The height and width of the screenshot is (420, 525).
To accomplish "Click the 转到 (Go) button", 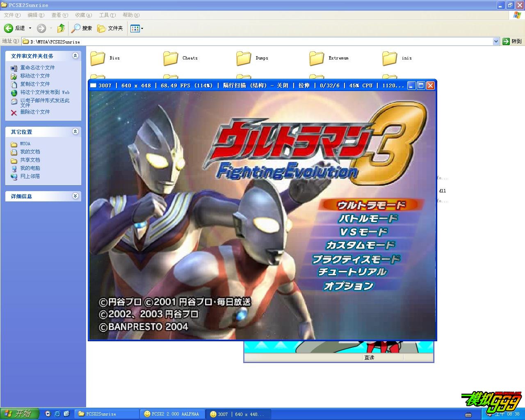I will pos(512,41).
